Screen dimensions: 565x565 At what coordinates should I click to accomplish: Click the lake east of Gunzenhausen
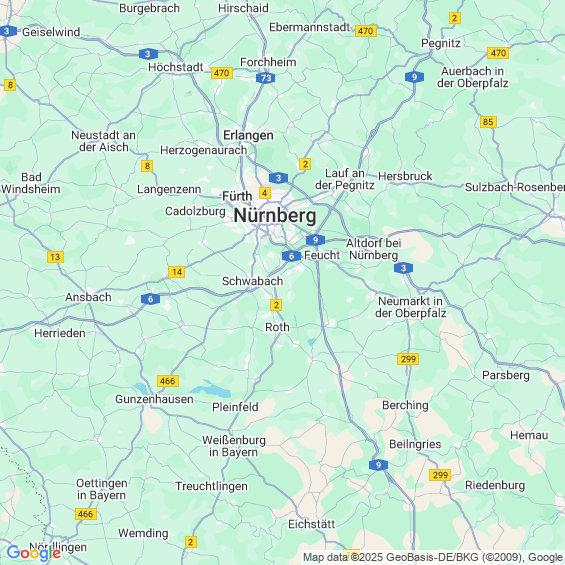point(210,389)
